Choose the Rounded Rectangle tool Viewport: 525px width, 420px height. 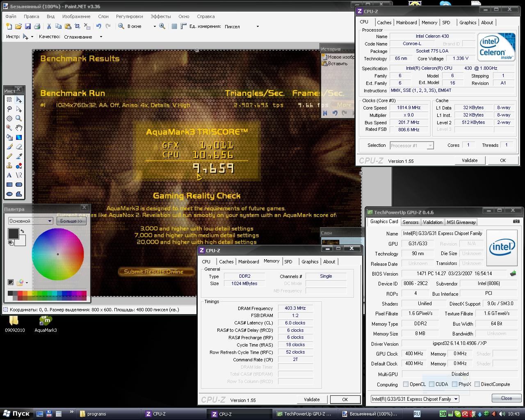(19, 185)
